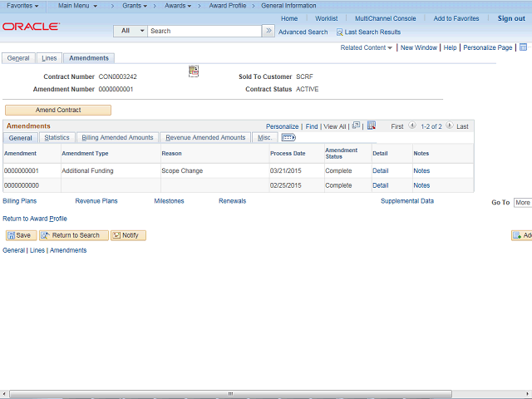
Task: Open the Last Search Results icon
Action: tap(339, 32)
